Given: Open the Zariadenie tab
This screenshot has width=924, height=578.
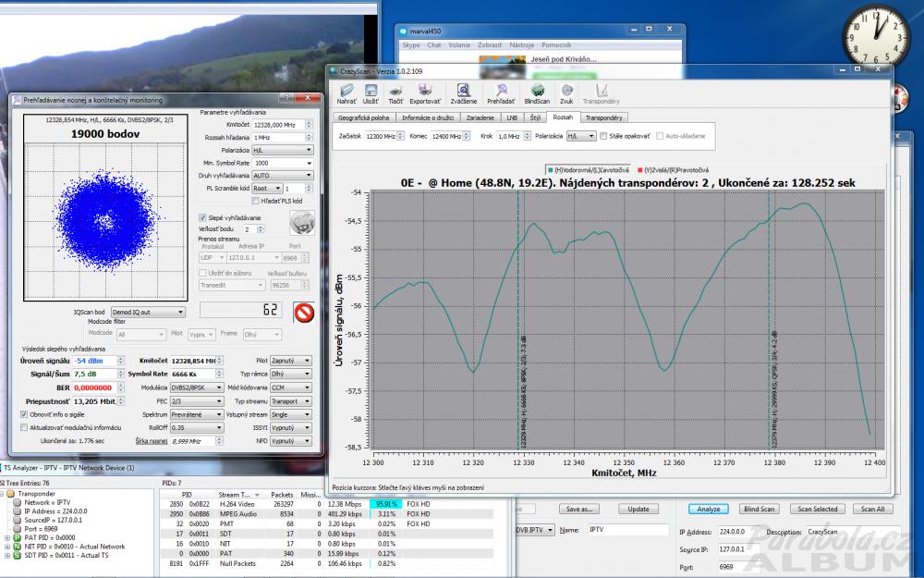Looking at the screenshot, I should coord(480,118).
